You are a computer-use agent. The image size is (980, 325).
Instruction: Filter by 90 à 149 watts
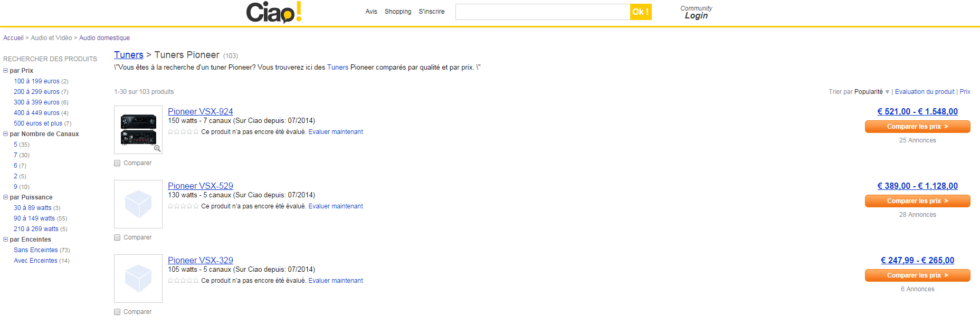[34, 218]
